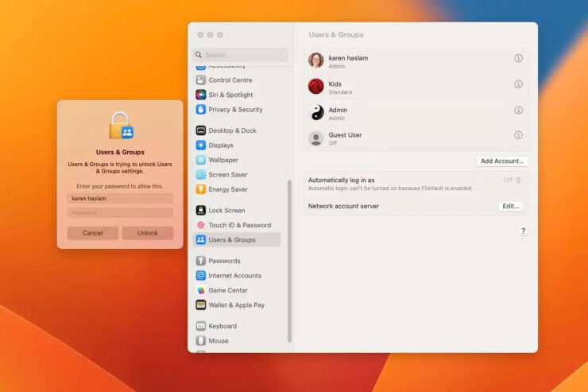Open Wallet & Apple Pay icon
The image size is (588, 392).
pyautogui.click(x=201, y=305)
